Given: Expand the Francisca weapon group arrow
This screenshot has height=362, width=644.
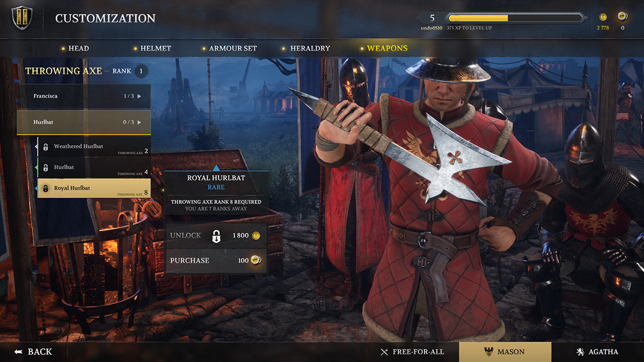Looking at the screenshot, I should point(139,96).
